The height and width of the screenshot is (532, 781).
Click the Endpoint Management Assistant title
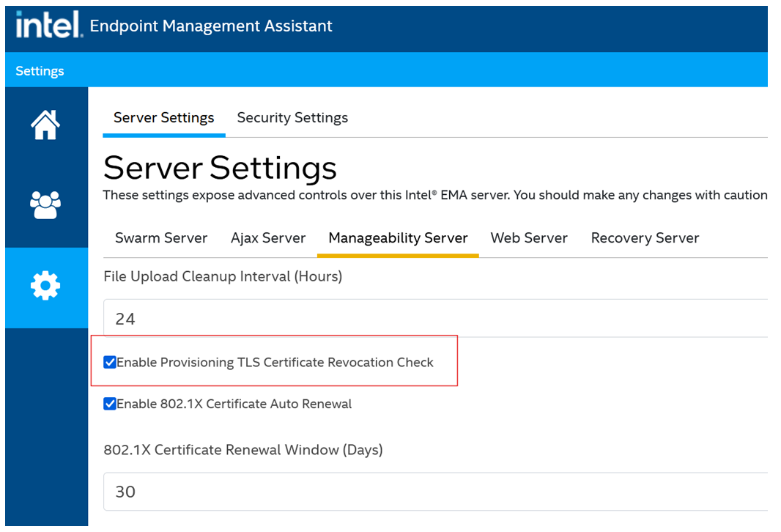click(210, 26)
